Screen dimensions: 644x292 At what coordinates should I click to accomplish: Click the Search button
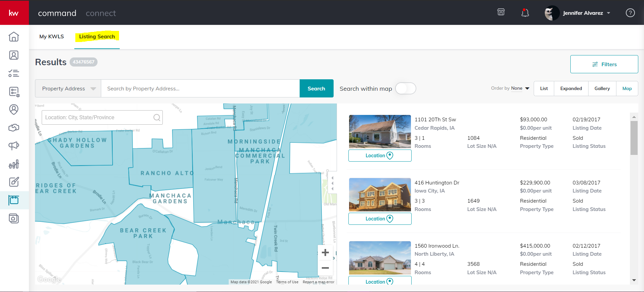pos(316,88)
